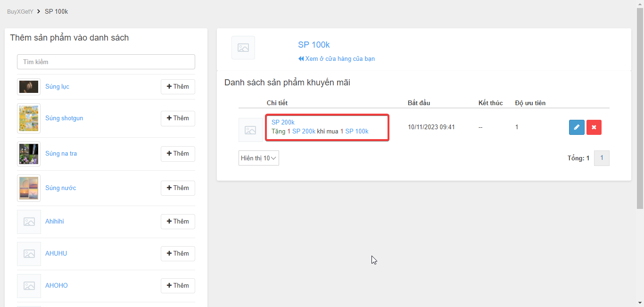Open the Súng lục product link

pos(57,87)
